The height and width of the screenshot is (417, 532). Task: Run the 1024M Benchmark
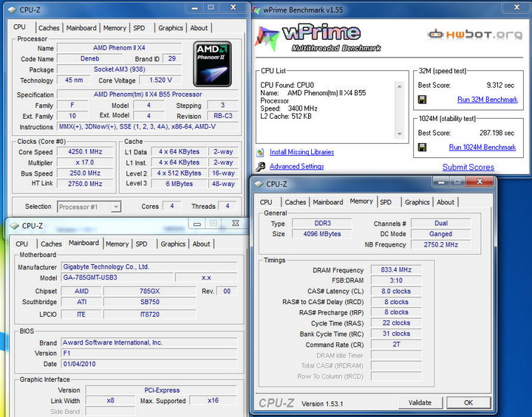coord(482,147)
